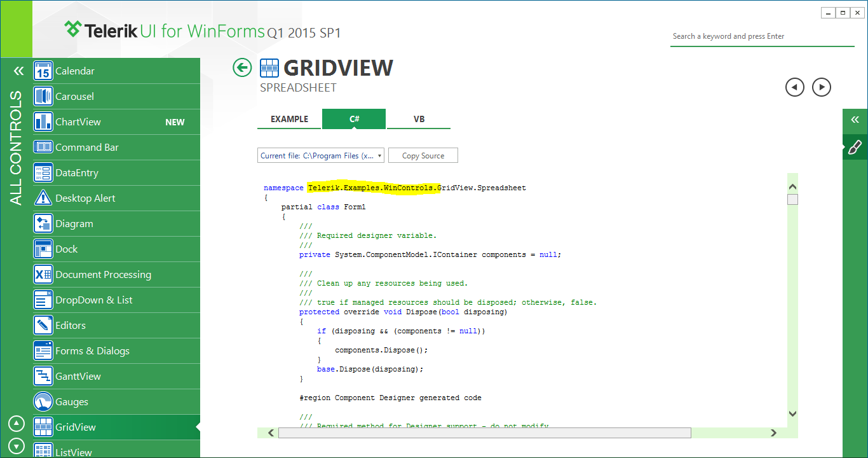Open the theme brush icon panel
Screen dimensions: 868x458
[x=855, y=147]
